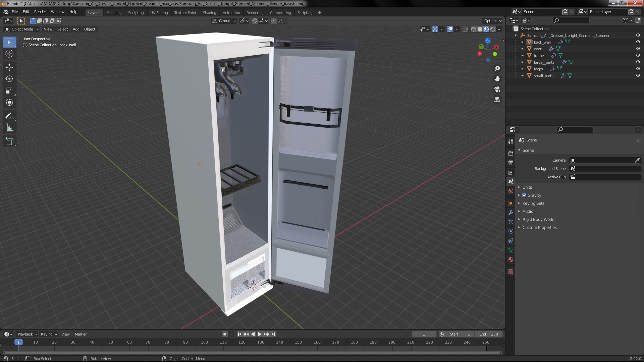This screenshot has width=644, height=362.
Task: Select the Move tool
Action: point(9,67)
